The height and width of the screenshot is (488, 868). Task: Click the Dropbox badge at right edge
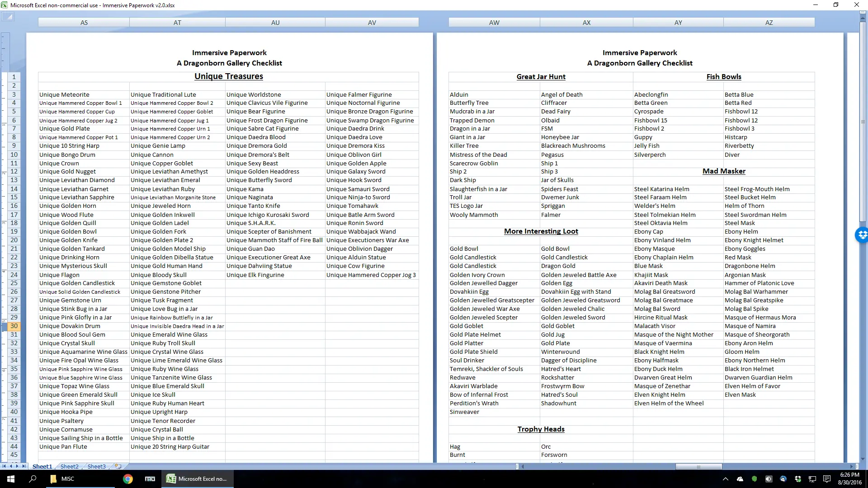(x=862, y=235)
